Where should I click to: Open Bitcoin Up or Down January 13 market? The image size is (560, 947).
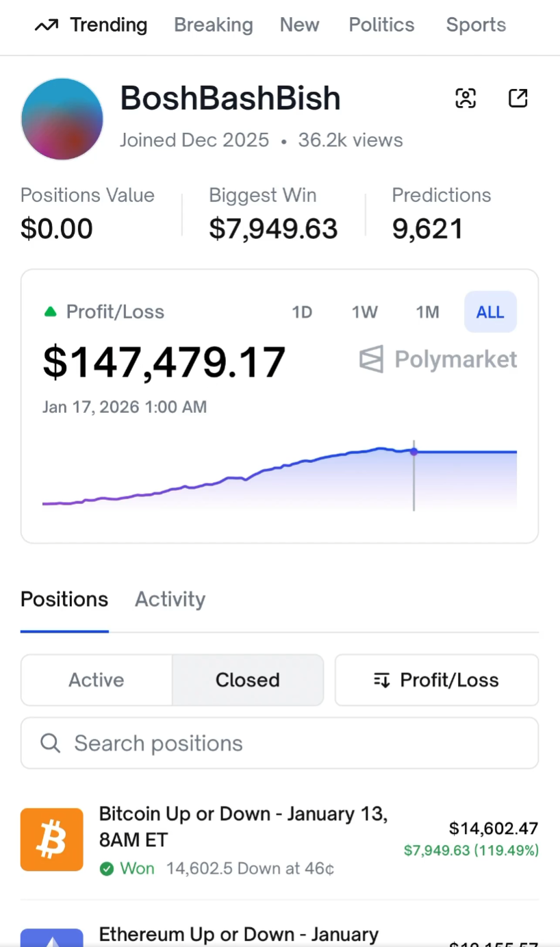[243, 826]
